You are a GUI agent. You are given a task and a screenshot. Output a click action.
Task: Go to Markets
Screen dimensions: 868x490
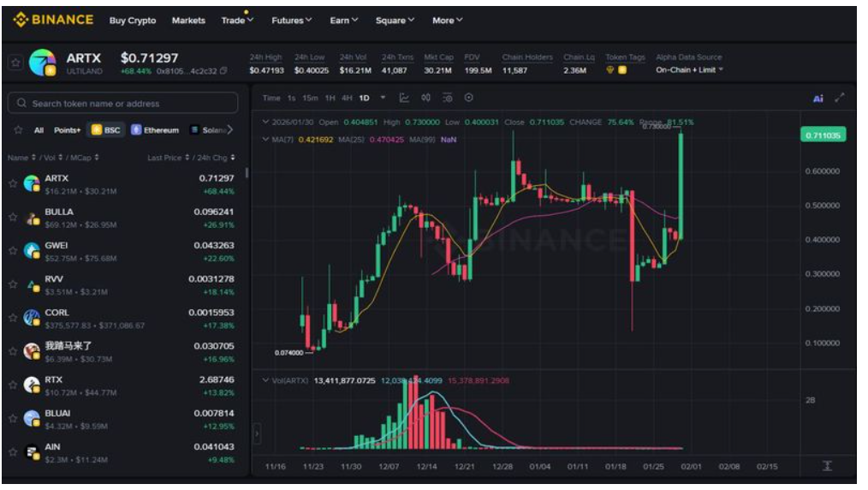(189, 21)
